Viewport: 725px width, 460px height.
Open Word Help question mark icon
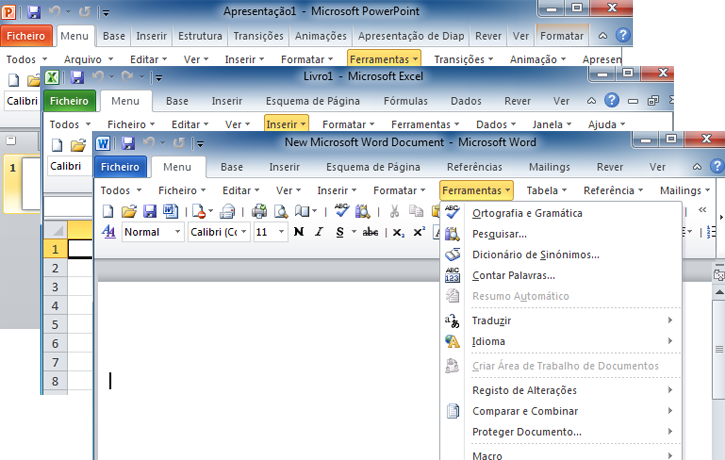click(x=718, y=166)
